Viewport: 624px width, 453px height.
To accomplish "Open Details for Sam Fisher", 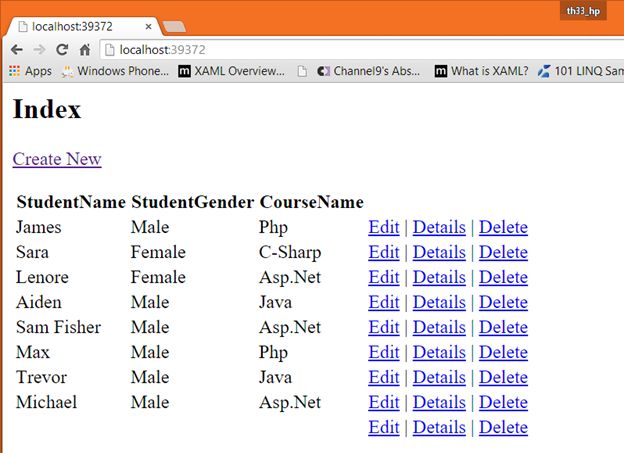I will coord(439,328).
